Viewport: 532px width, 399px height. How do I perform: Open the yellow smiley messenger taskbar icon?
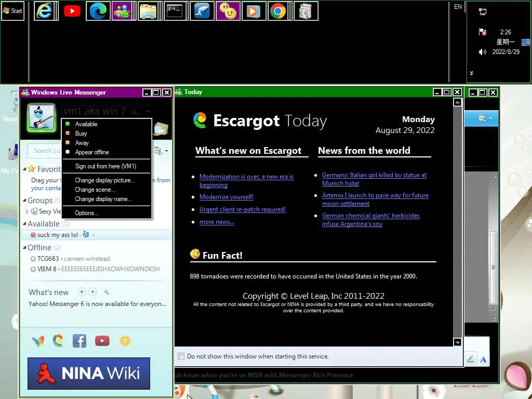pos(228,11)
